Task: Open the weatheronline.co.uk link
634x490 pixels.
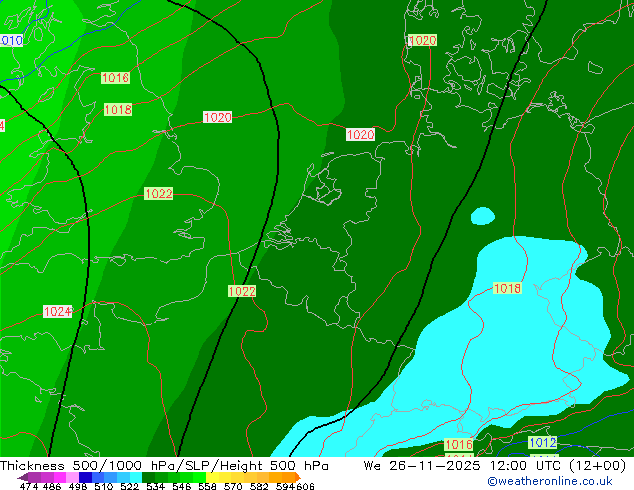Action: click(x=550, y=481)
